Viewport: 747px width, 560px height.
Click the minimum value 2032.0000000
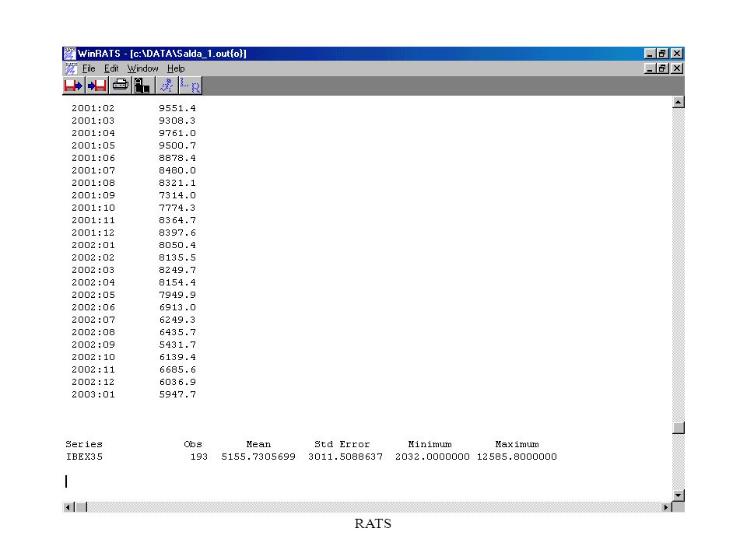pos(433,457)
